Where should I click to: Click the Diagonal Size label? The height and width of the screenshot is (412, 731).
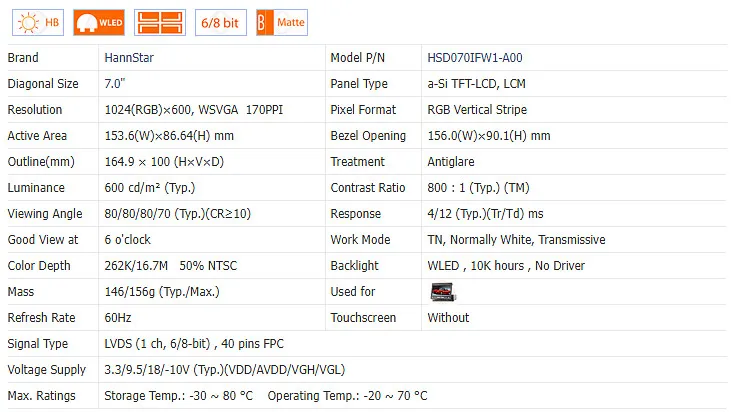[x=43, y=84]
